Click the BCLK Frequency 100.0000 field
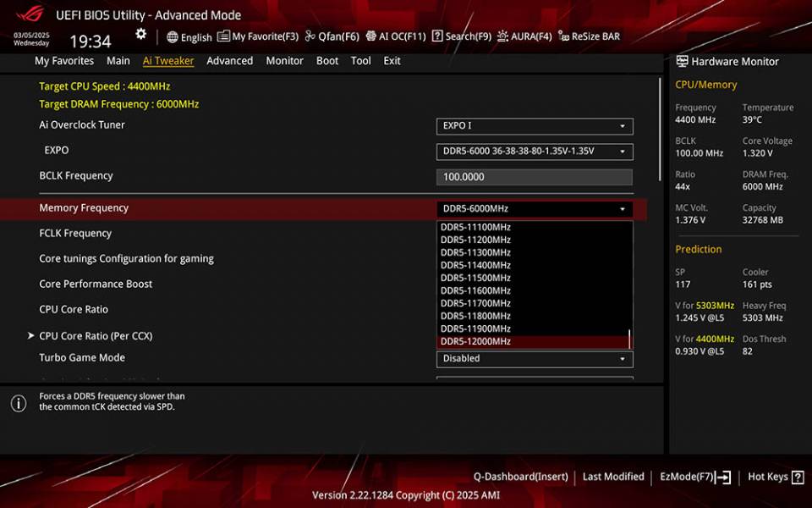The image size is (812, 508). 535,177
